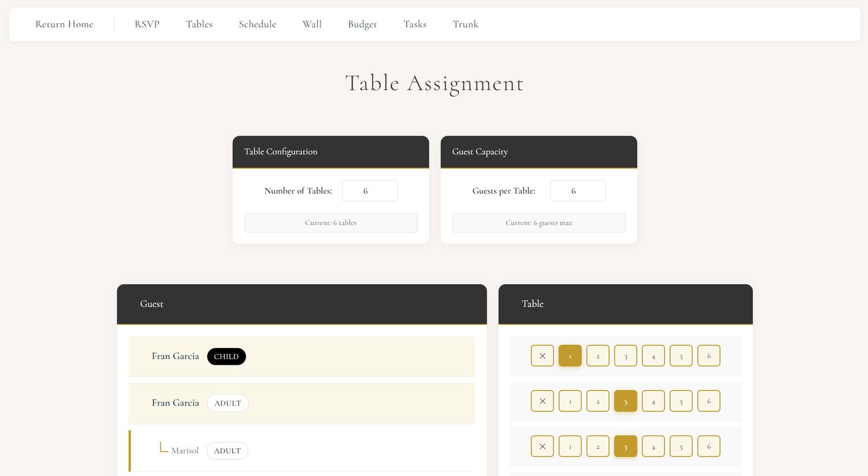Assign adult Fran Garcia to table 4
This screenshot has width=868, height=476.
coord(653,401)
